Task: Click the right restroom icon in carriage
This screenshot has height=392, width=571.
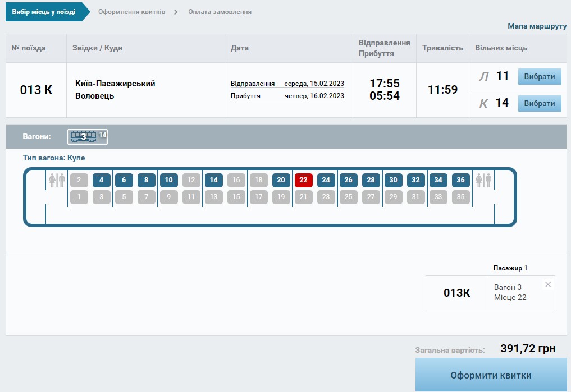Action: pos(483,180)
